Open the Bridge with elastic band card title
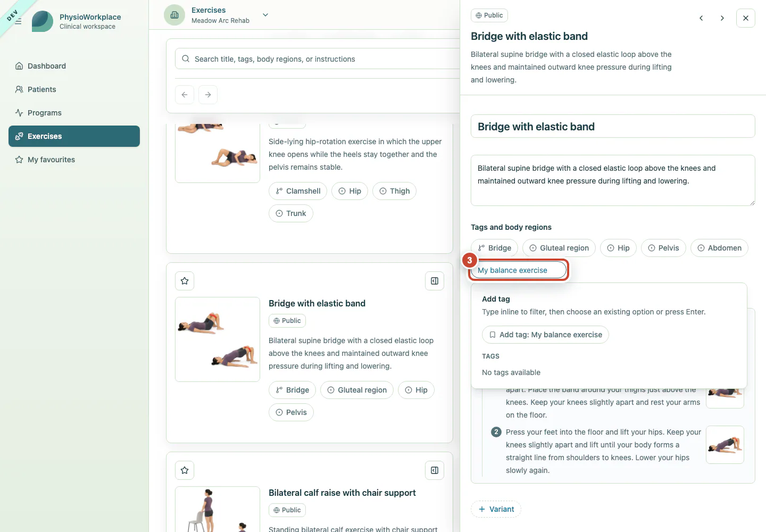 pos(317,303)
